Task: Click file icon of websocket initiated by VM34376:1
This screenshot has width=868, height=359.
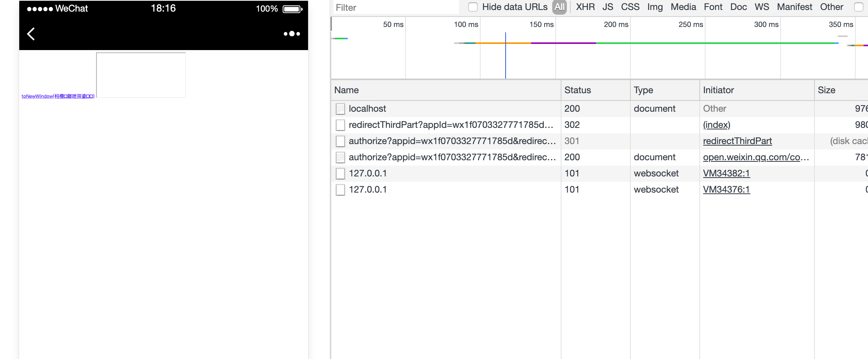Action: [x=340, y=190]
